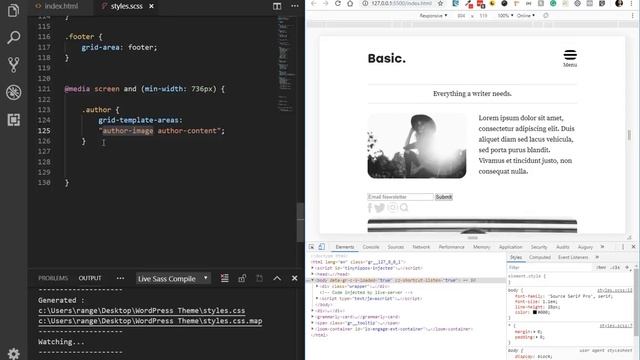
Task: Click the minimap in the code editor
Action: (286, 63)
